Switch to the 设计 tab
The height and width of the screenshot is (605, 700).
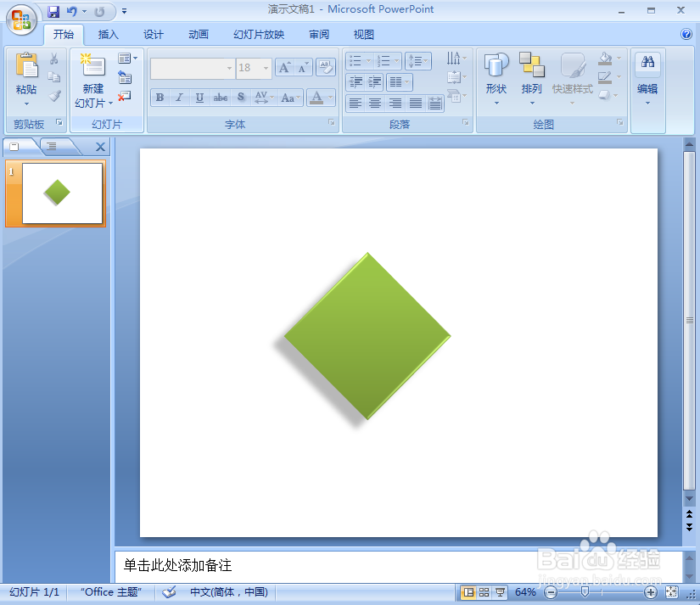click(153, 35)
